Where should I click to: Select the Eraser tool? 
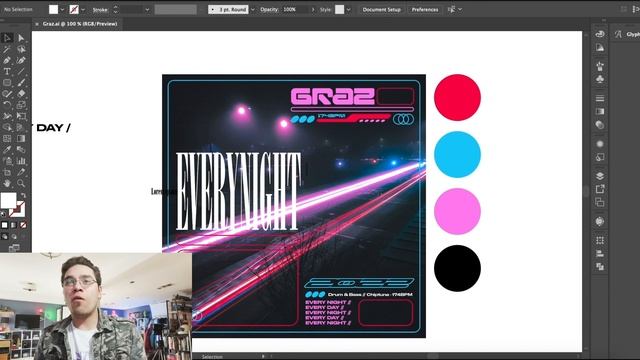21,93
